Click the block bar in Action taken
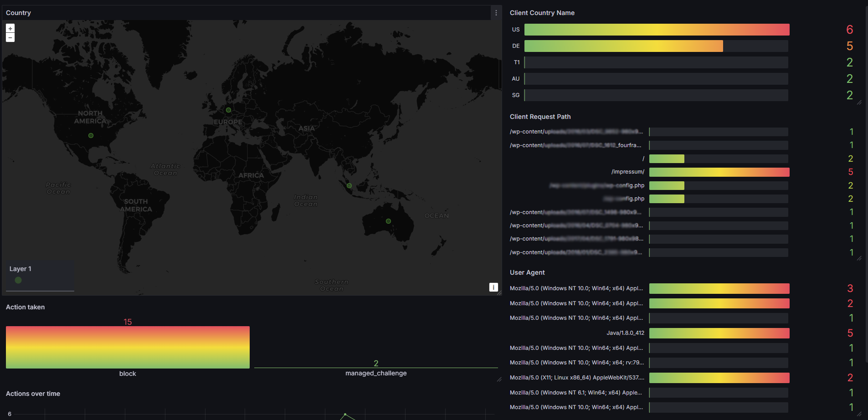 pos(128,347)
